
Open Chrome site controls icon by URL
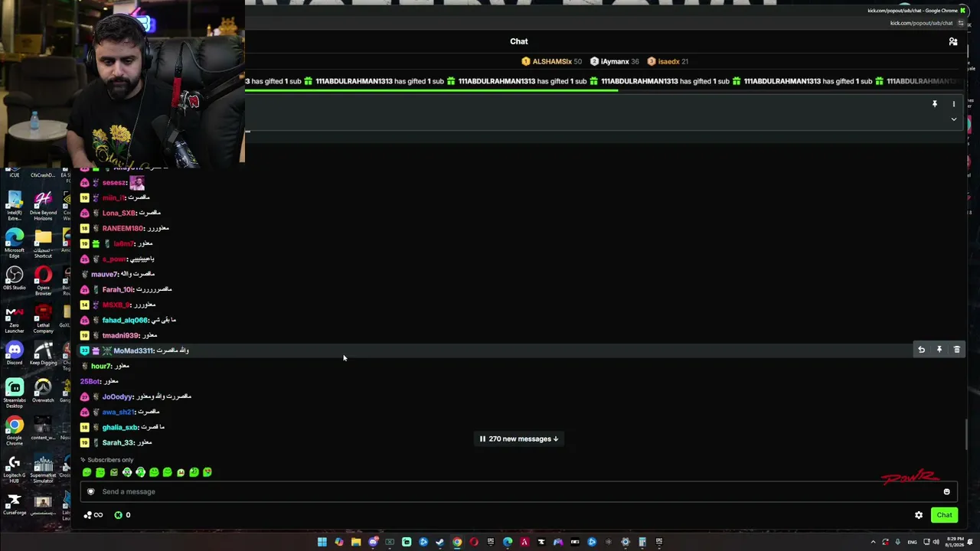[x=961, y=23]
